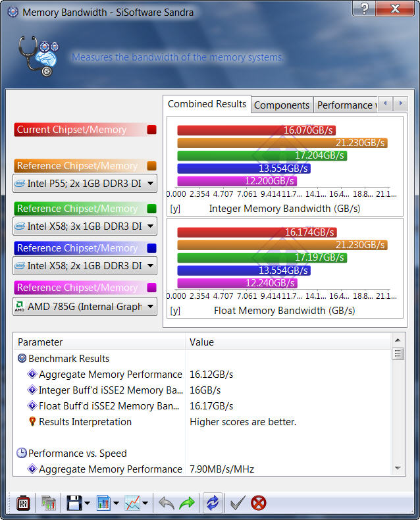Go back with the grey undo arrow
The width and height of the screenshot is (420, 520).
click(167, 503)
